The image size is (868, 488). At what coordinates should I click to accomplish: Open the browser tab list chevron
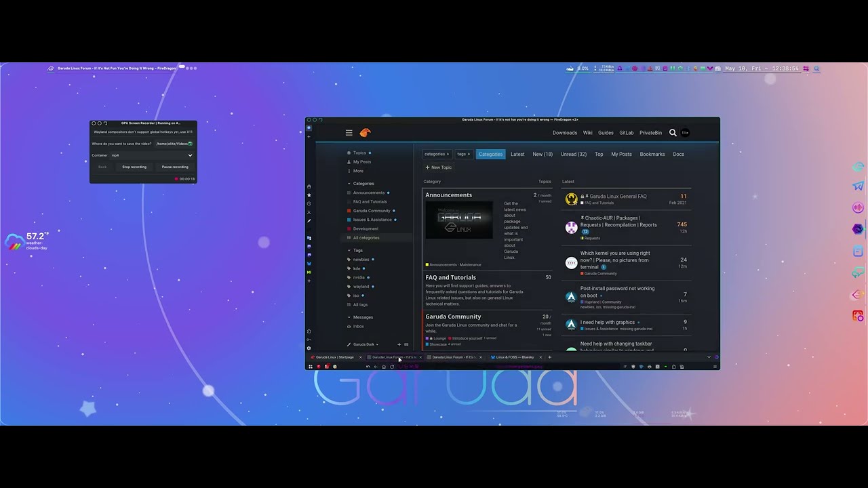tap(709, 357)
